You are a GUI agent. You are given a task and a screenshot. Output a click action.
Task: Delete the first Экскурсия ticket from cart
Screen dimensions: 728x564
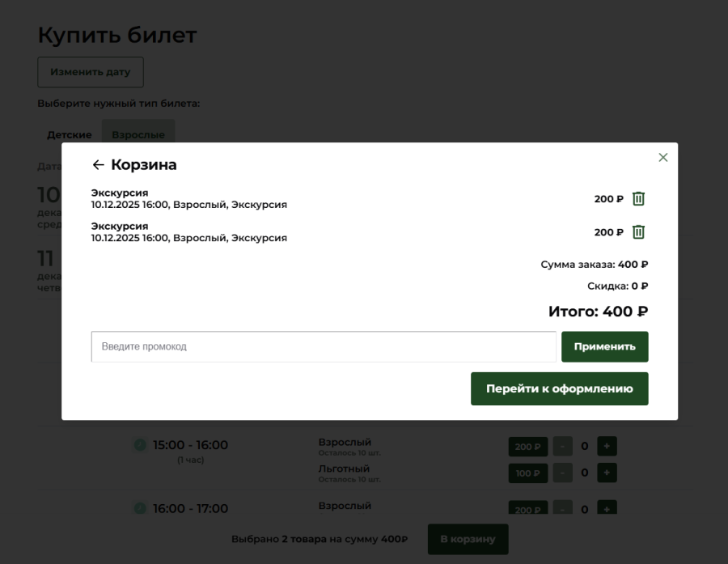click(638, 199)
